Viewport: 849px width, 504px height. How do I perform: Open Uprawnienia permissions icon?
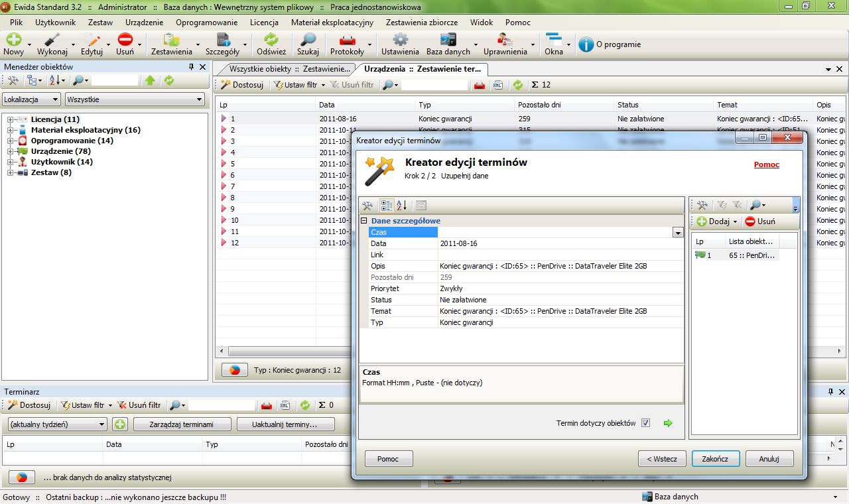coord(505,40)
